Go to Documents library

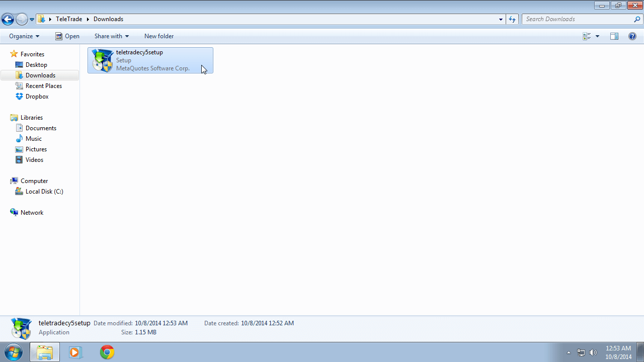pyautogui.click(x=41, y=128)
